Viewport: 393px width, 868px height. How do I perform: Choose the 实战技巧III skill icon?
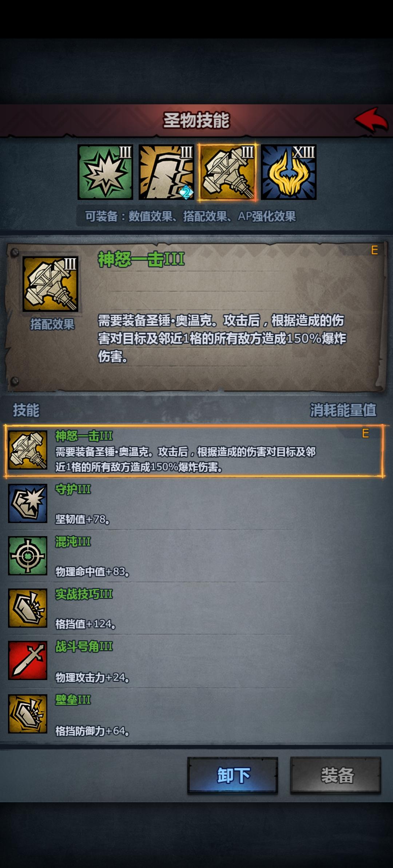(28, 608)
